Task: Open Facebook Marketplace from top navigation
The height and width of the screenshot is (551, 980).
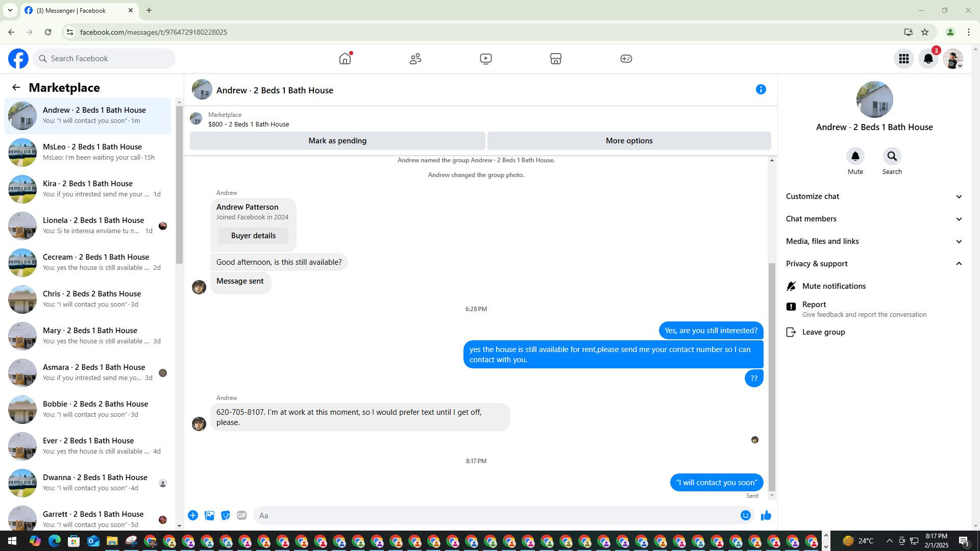Action: (555, 59)
